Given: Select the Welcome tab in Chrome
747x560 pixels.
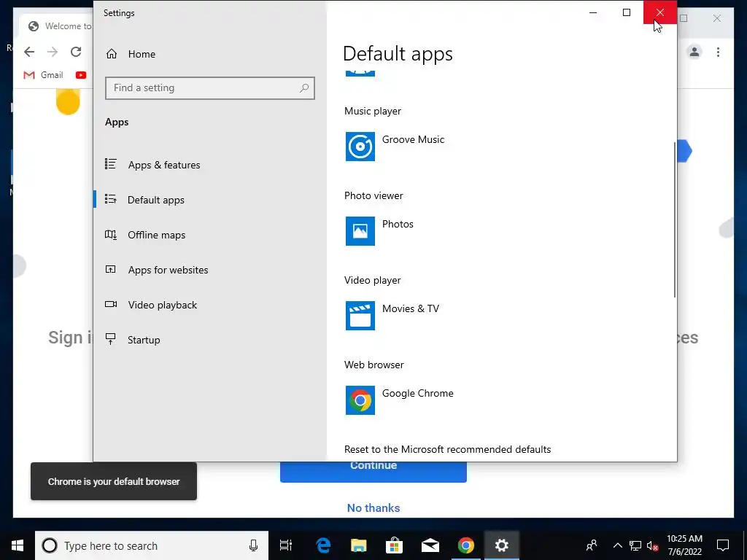Looking at the screenshot, I should click(x=57, y=26).
